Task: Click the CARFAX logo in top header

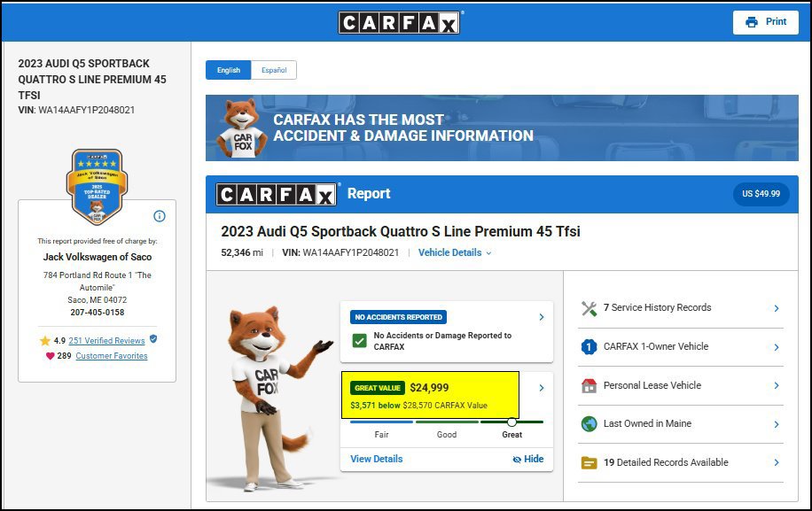Action: pyautogui.click(x=399, y=23)
